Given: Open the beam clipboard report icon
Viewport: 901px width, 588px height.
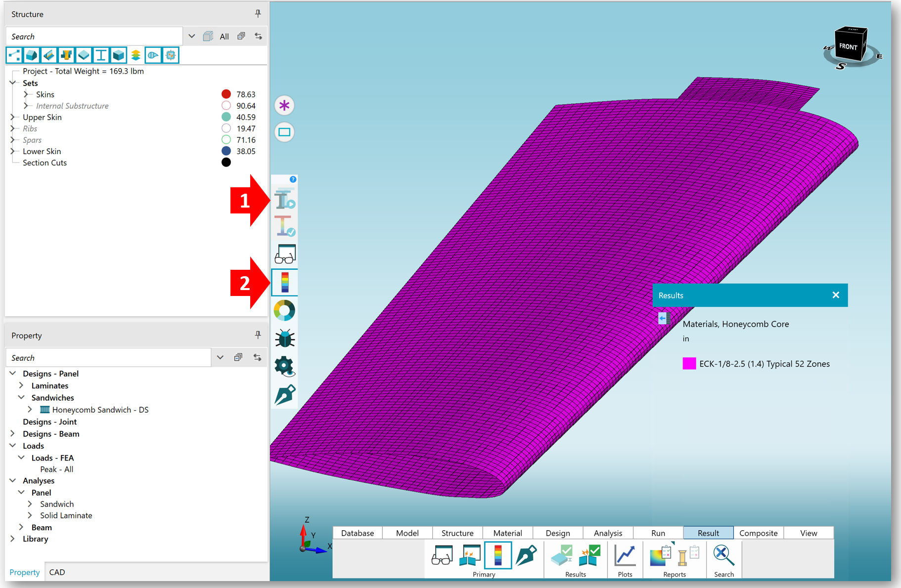Looking at the screenshot, I should pos(688,555).
